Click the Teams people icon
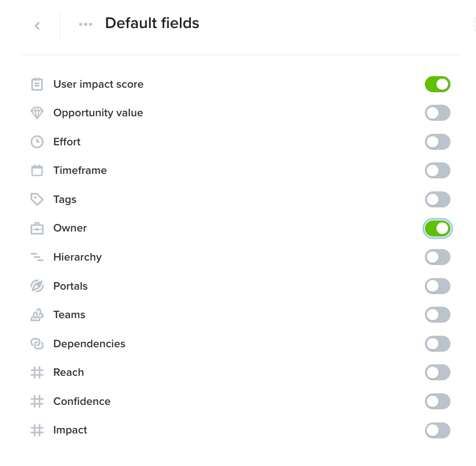 (37, 315)
